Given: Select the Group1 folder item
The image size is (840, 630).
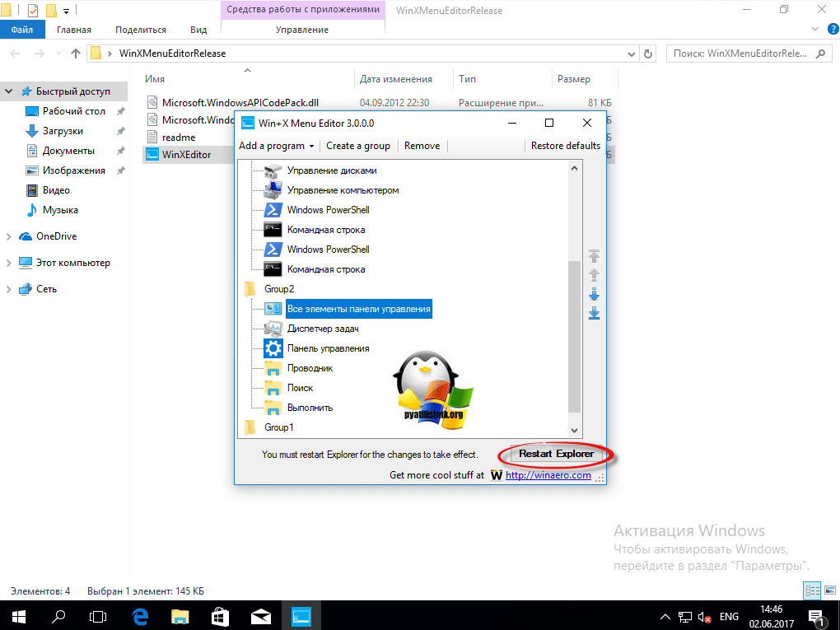Looking at the screenshot, I should (x=278, y=427).
